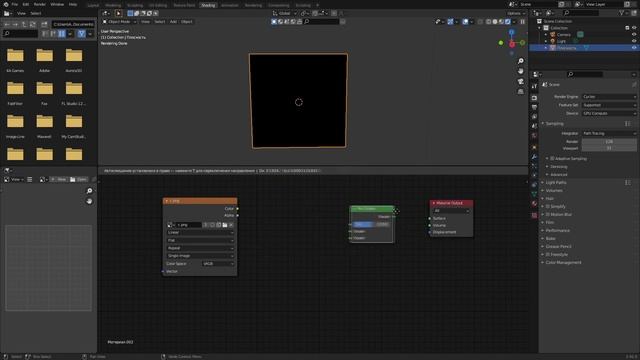Screen dimensions: 640x360
Task: Open the Window menu
Action: (x=57, y=4)
